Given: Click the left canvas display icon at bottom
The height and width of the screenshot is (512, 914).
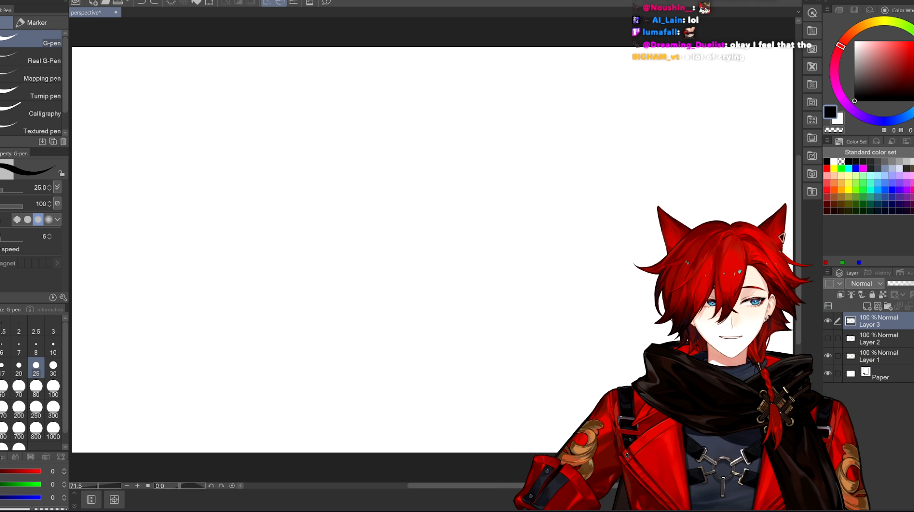Looking at the screenshot, I should 92,499.
